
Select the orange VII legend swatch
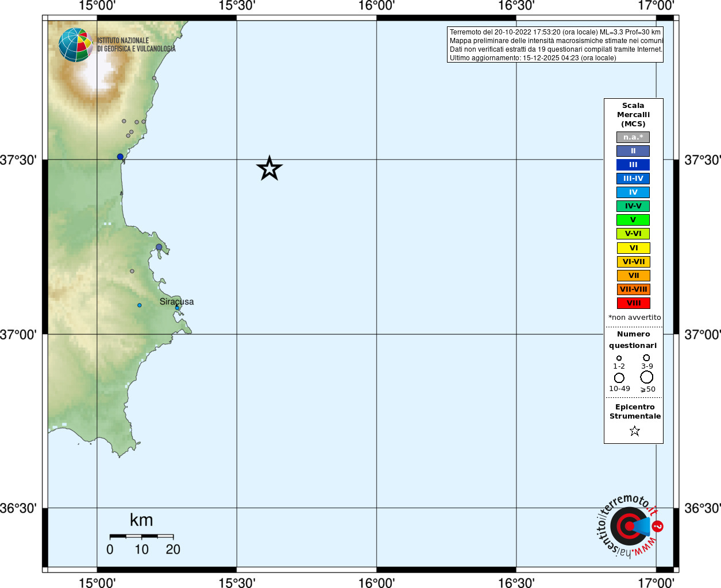(633, 276)
